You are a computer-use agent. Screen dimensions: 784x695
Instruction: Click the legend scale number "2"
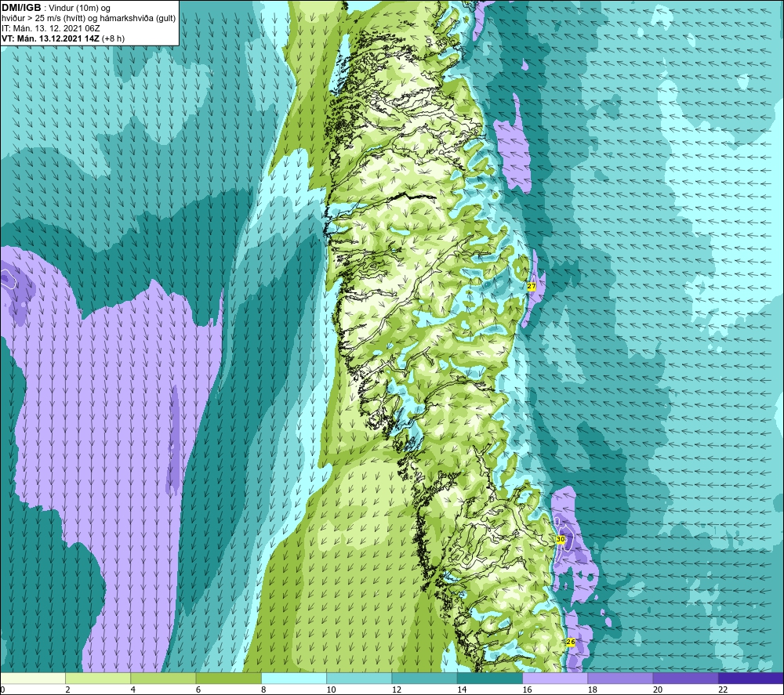(67, 690)
